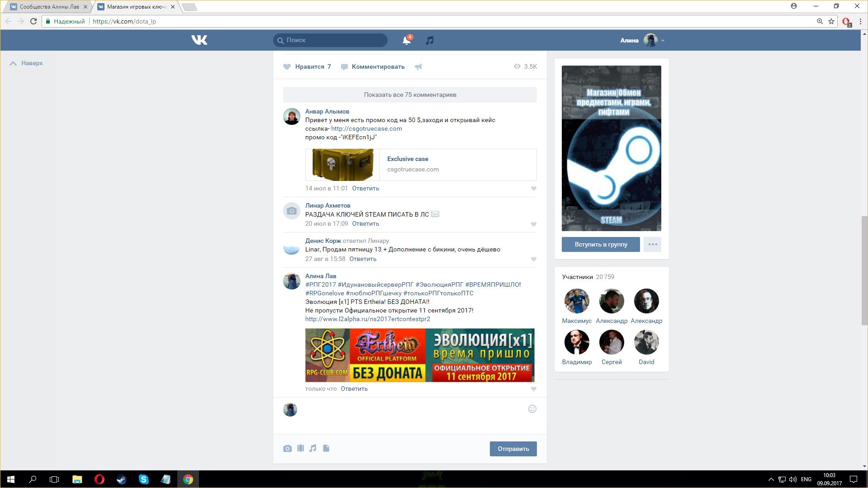
Task: Open the #РПГ2017 hashtag
Action: 321,284
